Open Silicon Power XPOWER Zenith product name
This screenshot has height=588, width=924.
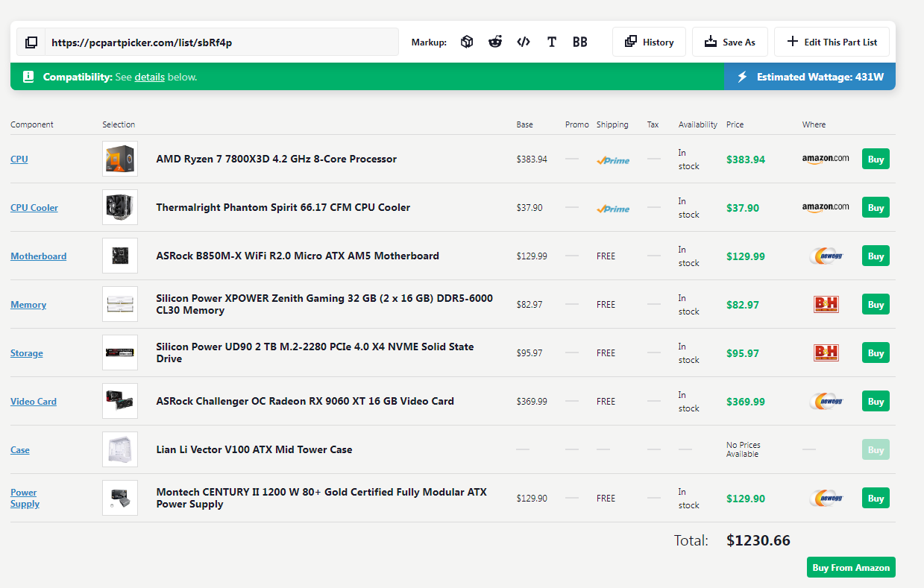(x=324, y=304)
